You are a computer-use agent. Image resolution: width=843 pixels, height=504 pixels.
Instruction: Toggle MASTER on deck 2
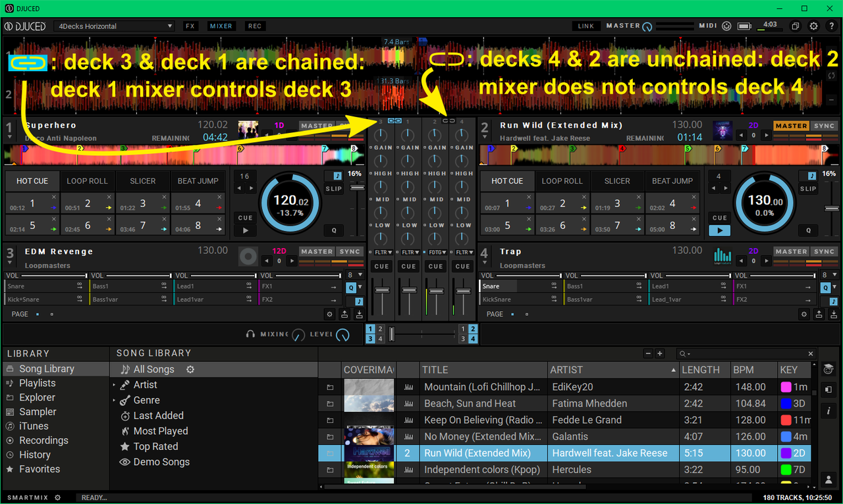(791, 126)
